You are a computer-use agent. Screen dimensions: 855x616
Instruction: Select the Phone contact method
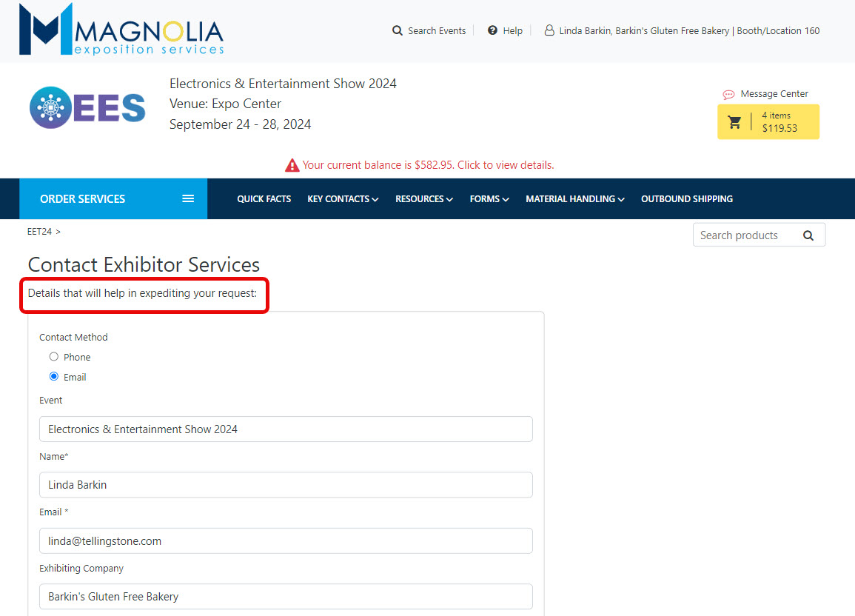[54, 357]
